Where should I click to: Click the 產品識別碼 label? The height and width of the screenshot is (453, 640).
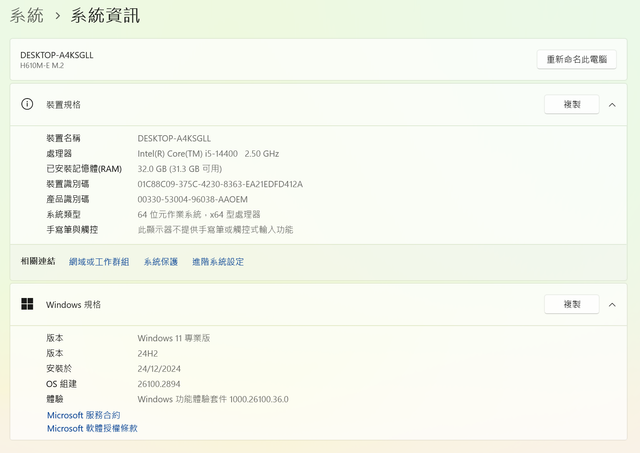67,200
